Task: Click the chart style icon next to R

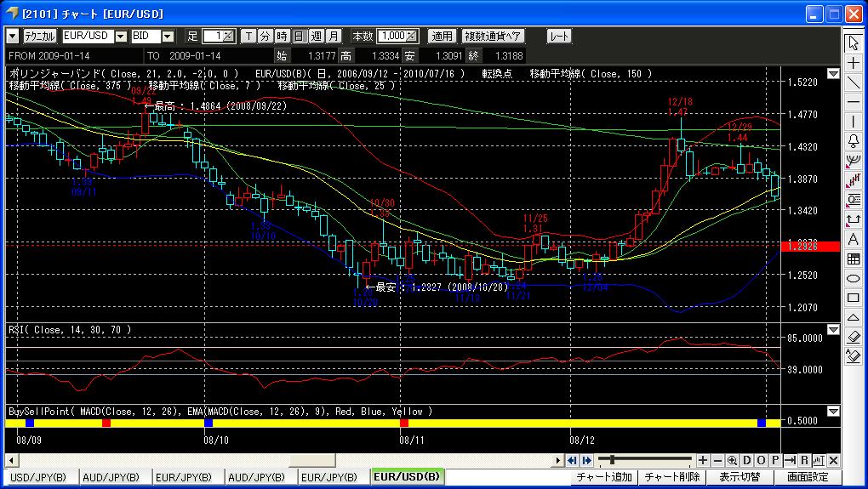Action: (x=819, y=460)
